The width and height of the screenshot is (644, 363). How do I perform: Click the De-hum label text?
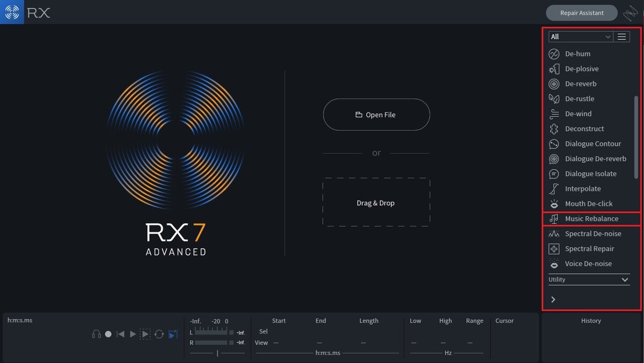[577, 54]
